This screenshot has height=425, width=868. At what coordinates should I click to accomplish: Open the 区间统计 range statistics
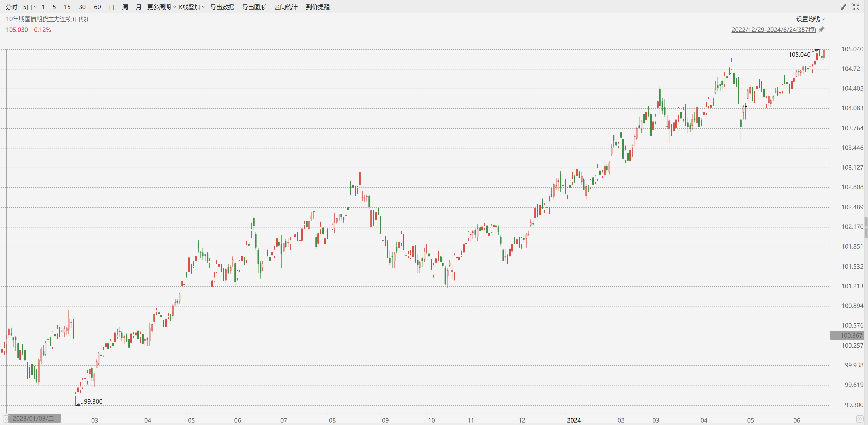[286, 7]
